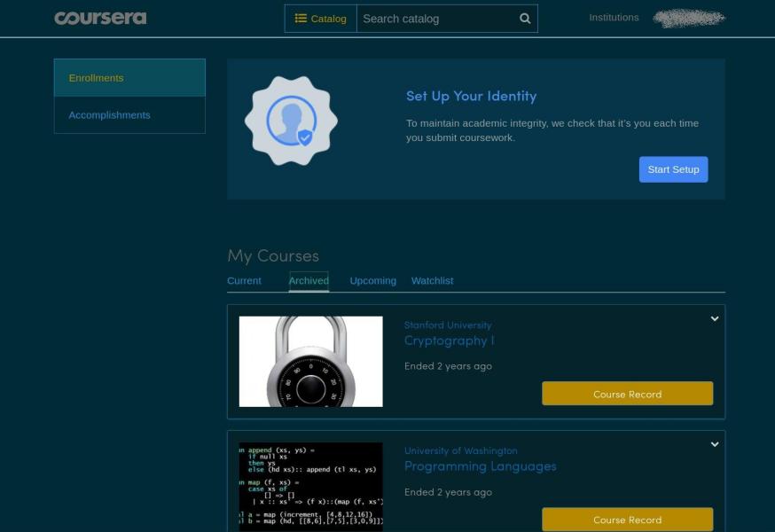Click Course Record for Programming Languages
Screen dimensions: 775x532
coord(627,520)
